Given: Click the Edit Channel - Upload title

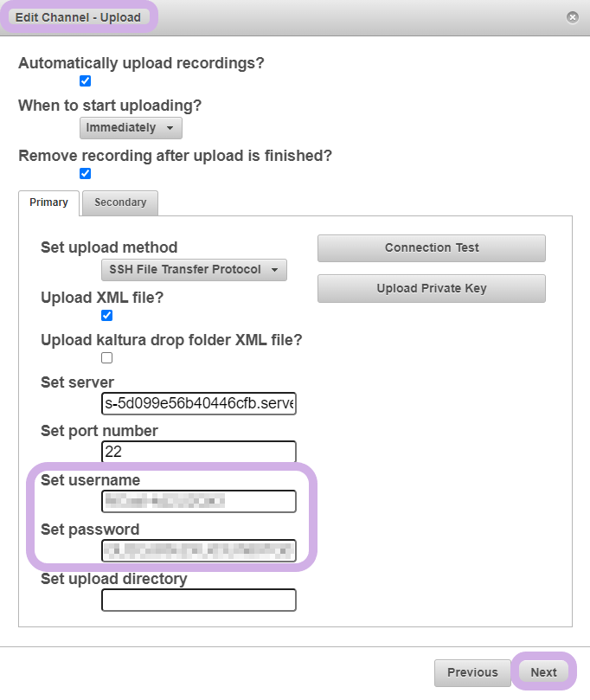Looking at the screenshot, I should pyautogui.click(x=78, y=17).
